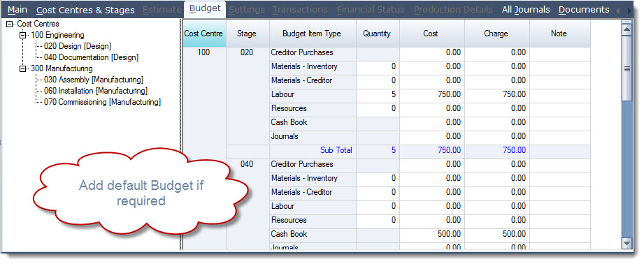Click the Charge column header
Viewport: 644px width, 264px height.
pos(496,34)
